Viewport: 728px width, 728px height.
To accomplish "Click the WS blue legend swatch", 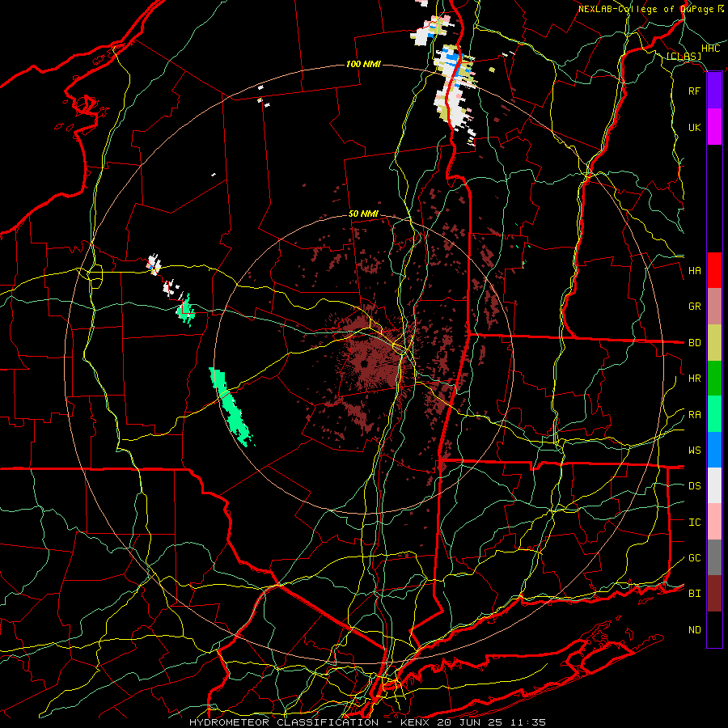I will point(714,450).
